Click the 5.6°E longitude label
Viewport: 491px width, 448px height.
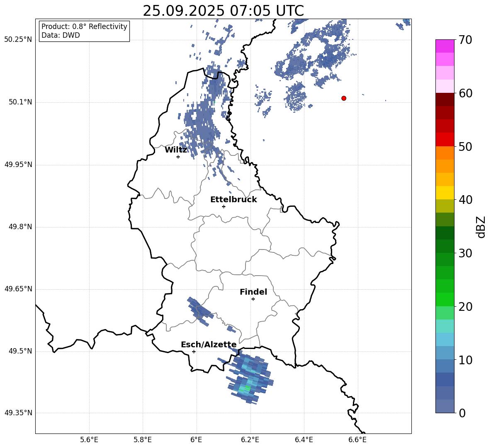[89, 440]
